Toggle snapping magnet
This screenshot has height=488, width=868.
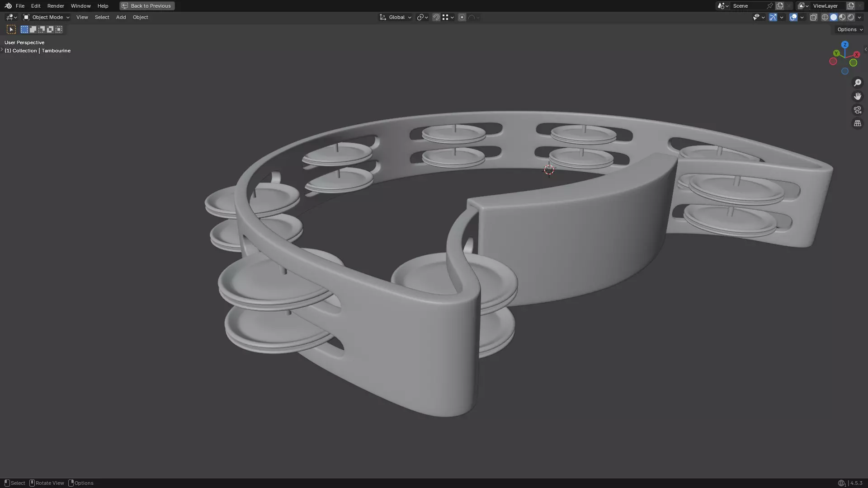click(x=436, y=17)
